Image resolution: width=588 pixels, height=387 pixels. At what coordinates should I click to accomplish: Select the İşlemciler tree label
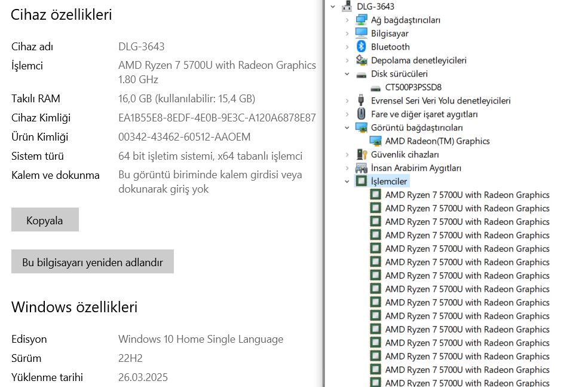389,181
